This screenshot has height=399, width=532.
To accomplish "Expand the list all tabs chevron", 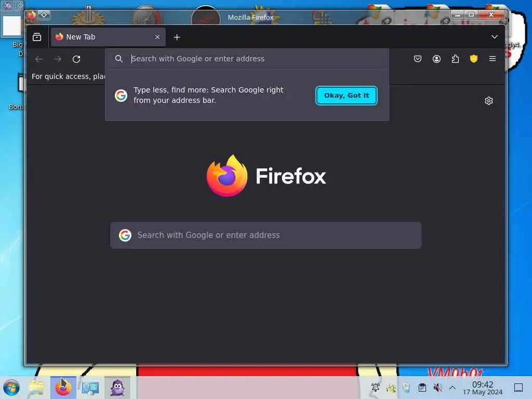I will click(x=495, y=37).
